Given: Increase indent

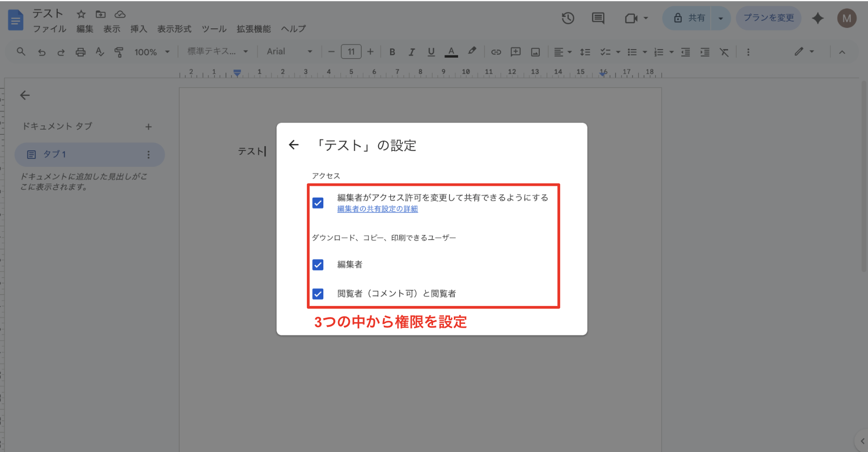Looking at the screenshot, I should tap(705, 52).
